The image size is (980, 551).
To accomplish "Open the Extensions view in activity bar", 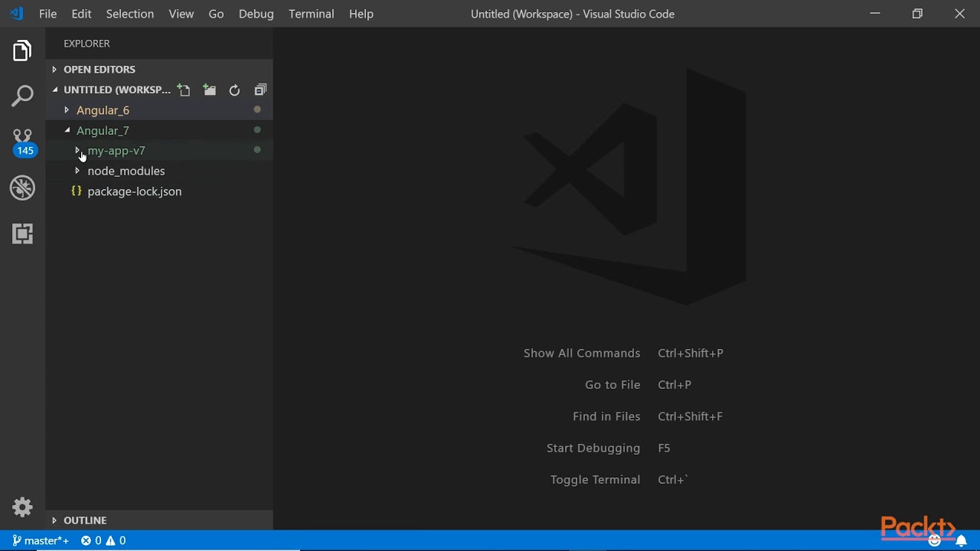I will coord(22,233).
